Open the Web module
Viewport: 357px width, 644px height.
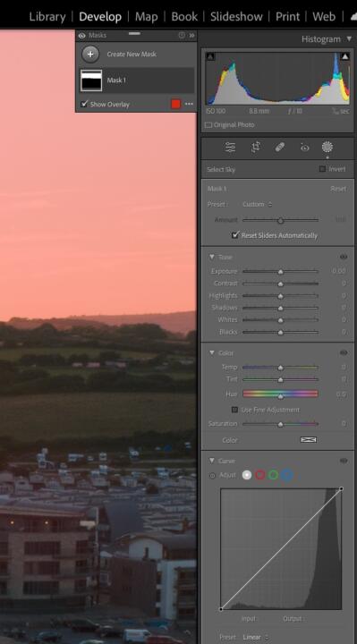point(324,16)
